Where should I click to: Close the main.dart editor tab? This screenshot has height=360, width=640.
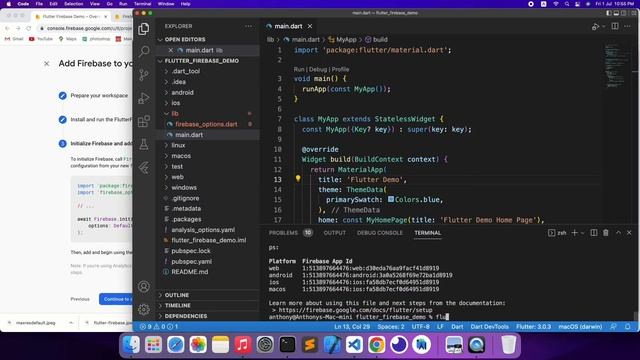coord(310,26)
